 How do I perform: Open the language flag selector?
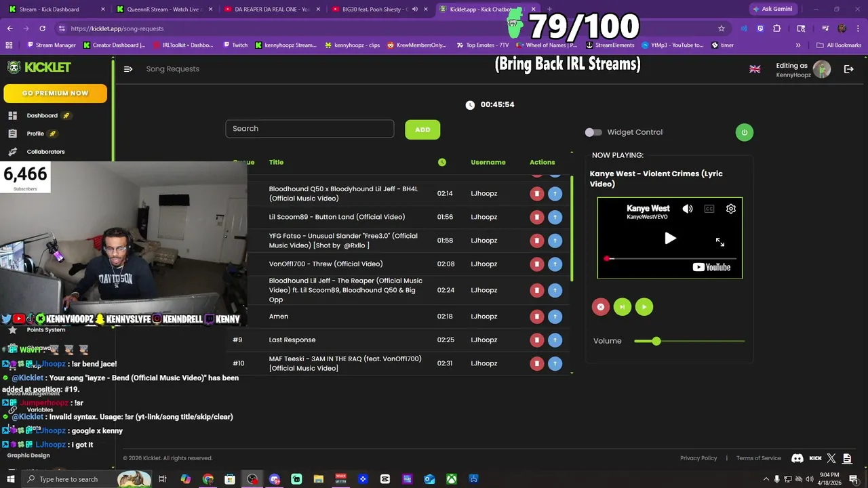(755, 69)
